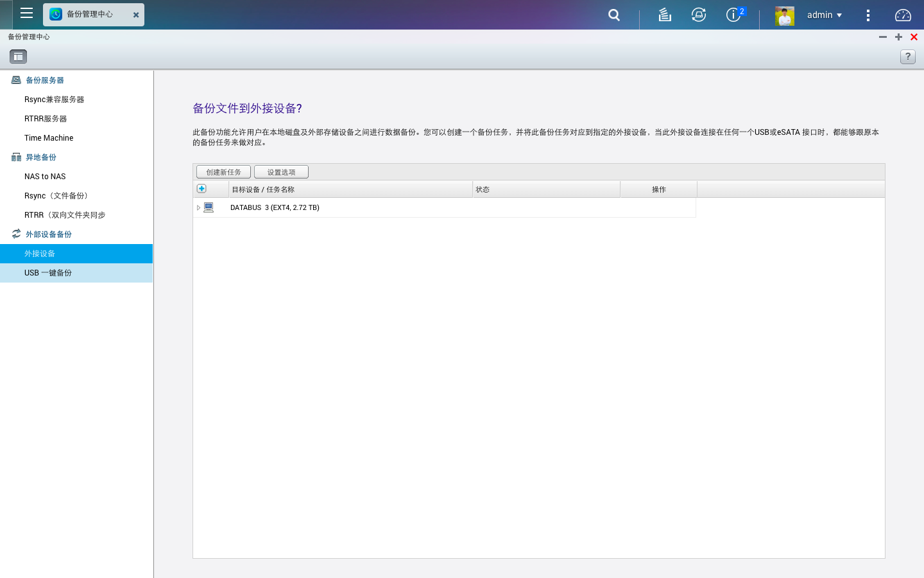924x578 pixels.
Task: Open the dashboard gauge icon
Action: (903, 15)
